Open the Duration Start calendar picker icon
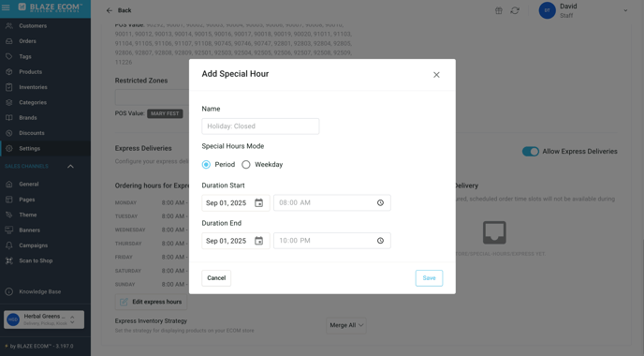 258,202
